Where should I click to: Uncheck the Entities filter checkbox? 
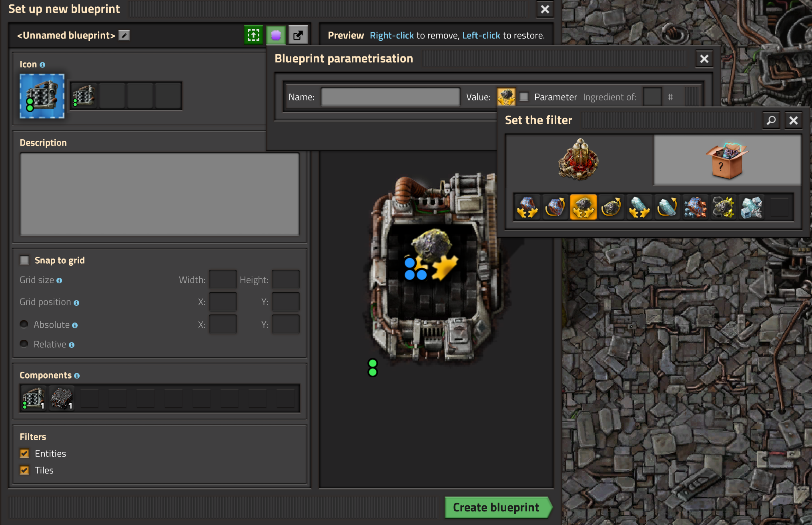25,453
